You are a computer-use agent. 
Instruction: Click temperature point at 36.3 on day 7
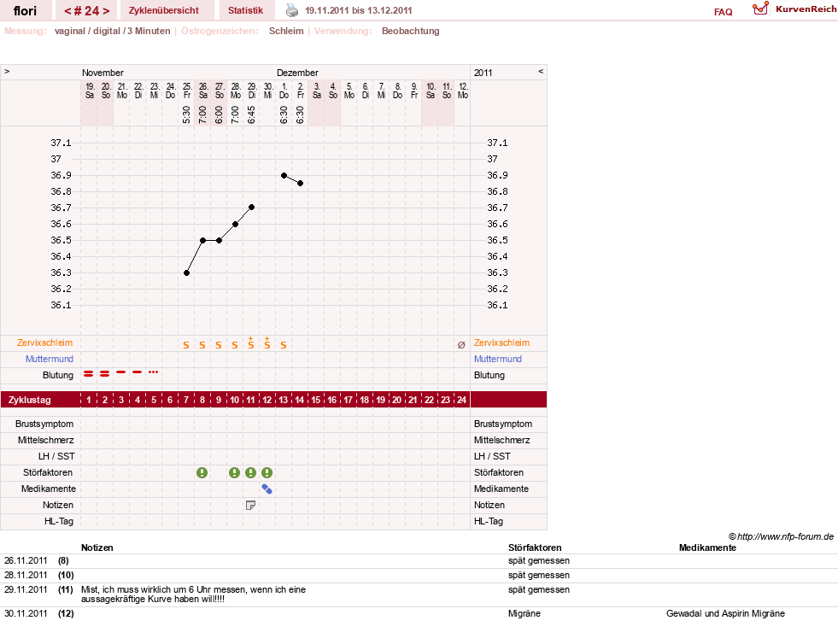[186, 273]
